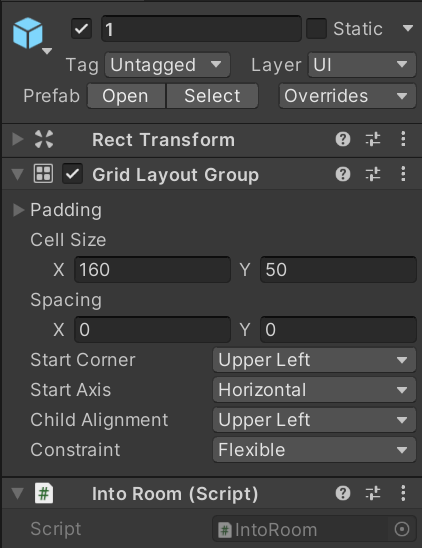Open Into Room script help icon
422x548 pixels.
343,493
